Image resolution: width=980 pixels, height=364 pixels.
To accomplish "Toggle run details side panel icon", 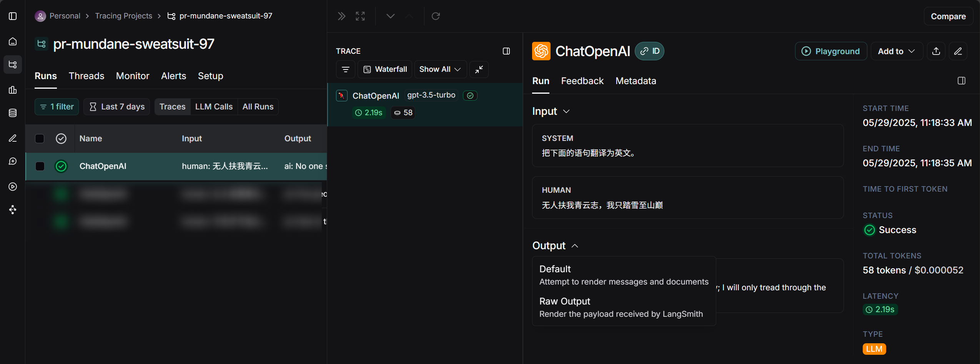I will [x=961, y=81].
